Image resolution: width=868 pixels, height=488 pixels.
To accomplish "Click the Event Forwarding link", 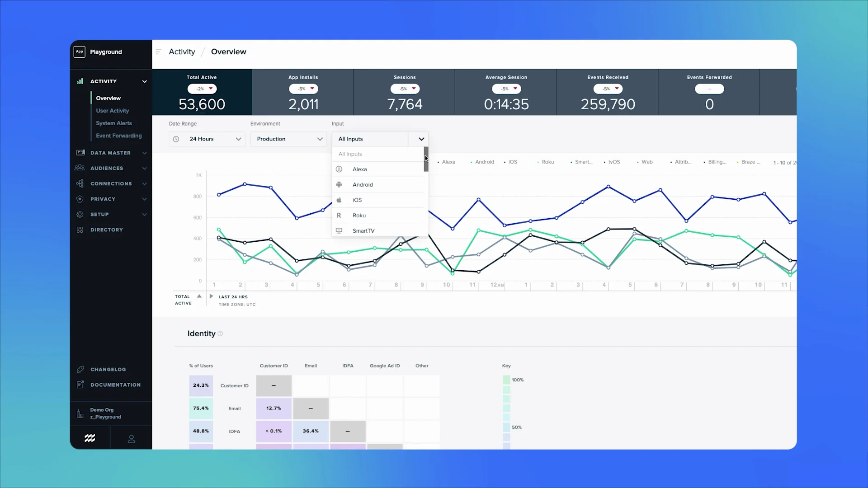I will [x=118, y=135].
